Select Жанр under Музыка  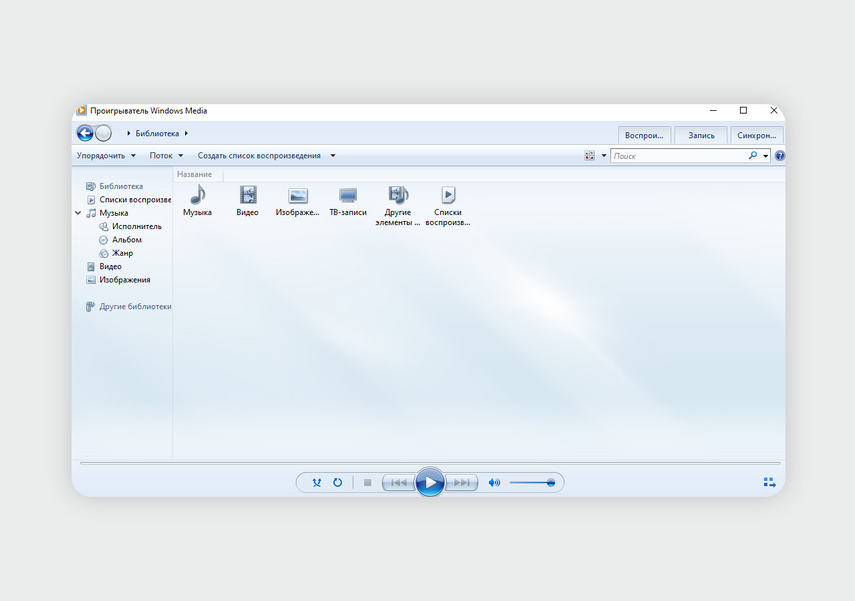point(123,253)
